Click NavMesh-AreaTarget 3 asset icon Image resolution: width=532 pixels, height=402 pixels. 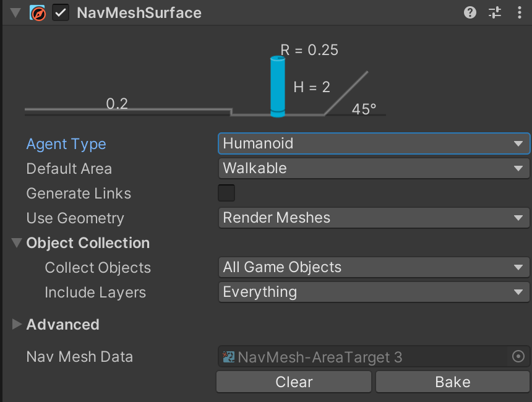(228, 357)
